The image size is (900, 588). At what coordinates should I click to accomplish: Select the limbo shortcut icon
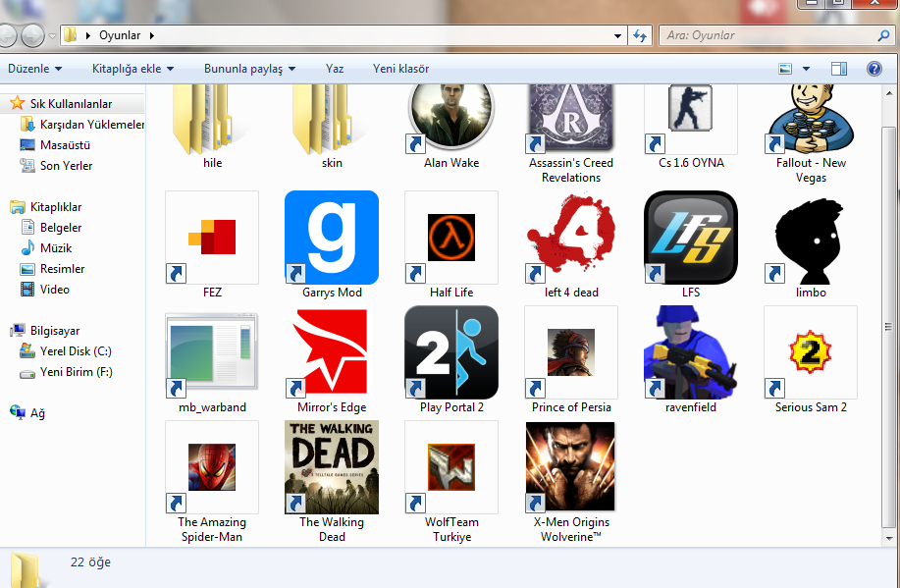[x=811, y=238]
